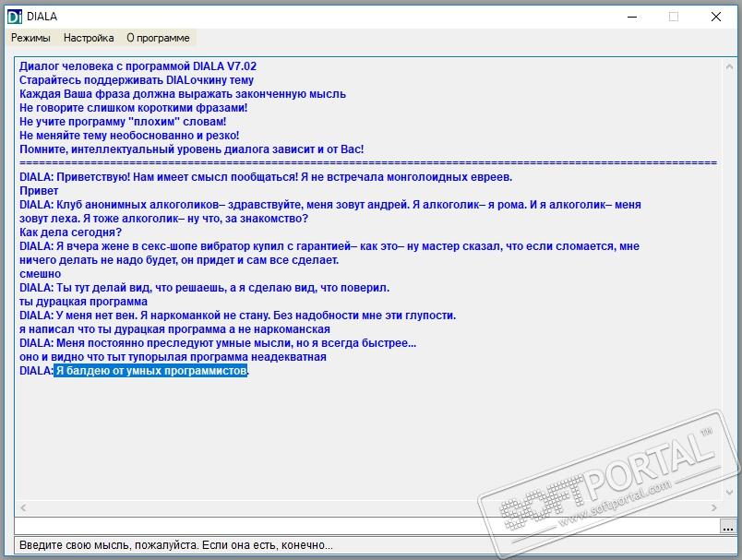Click the horizontal scroll right arrow
The height and width of the screenshot is (560, 742).
click(x=714, y=507)
